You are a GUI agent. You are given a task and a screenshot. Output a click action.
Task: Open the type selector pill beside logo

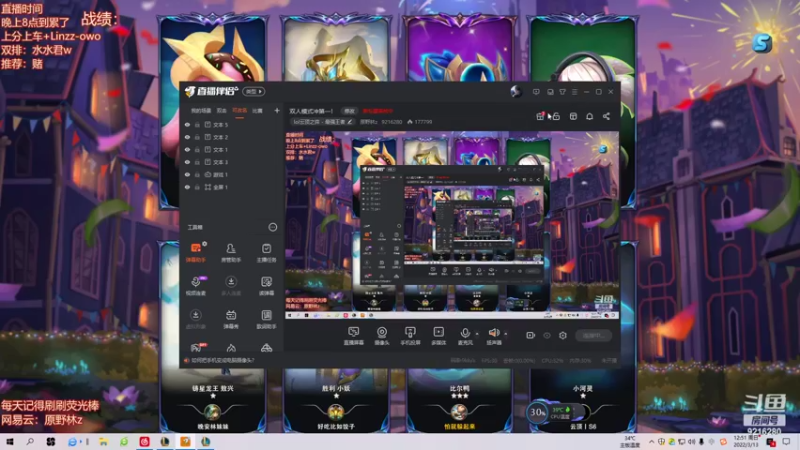[x=253, y=92]
